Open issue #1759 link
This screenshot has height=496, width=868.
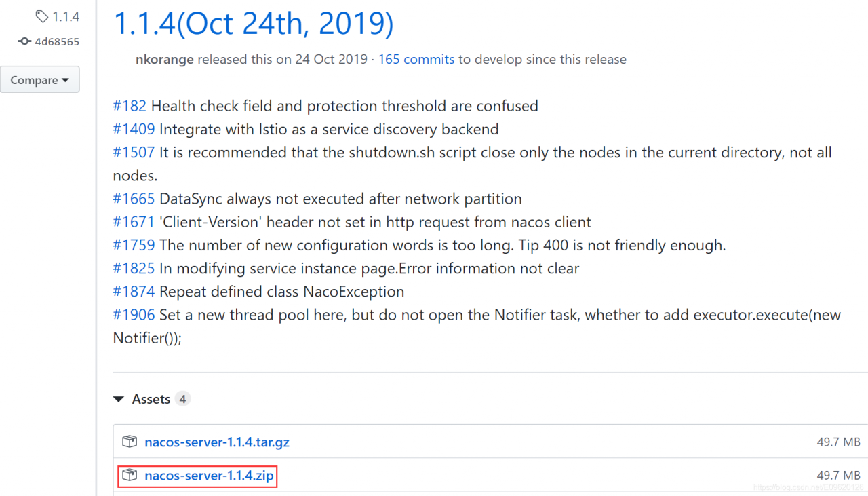(x=134, y=245)
